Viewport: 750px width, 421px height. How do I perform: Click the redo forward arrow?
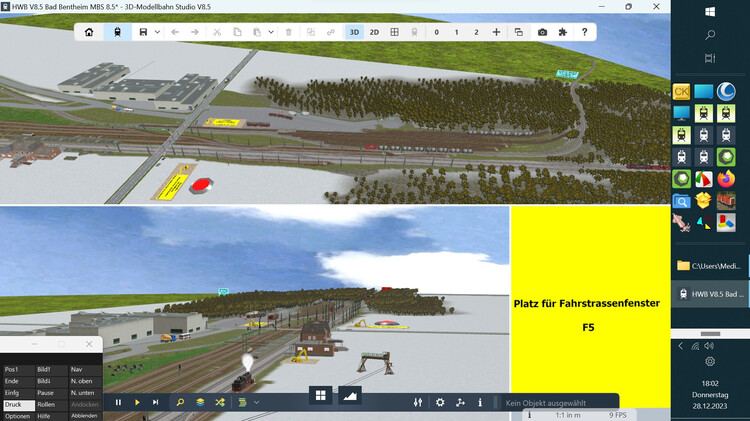pos(195,32)
